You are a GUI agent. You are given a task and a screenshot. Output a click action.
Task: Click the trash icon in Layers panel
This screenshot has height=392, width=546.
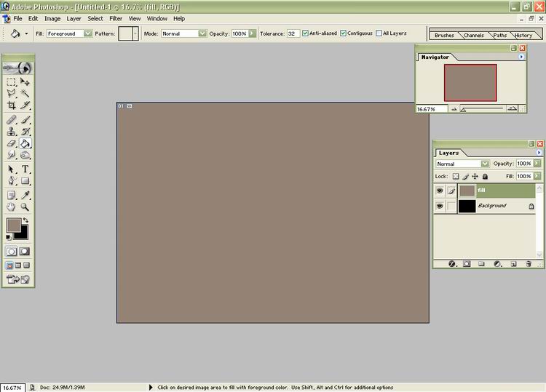pyautogui.click(x=529, y=263)
